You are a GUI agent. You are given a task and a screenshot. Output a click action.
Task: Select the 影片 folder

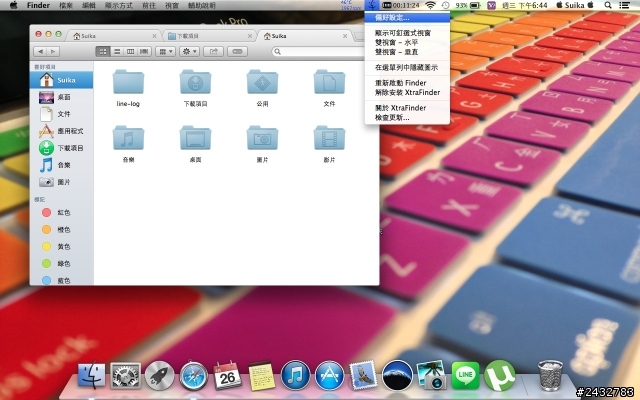[x=329, y=138]
